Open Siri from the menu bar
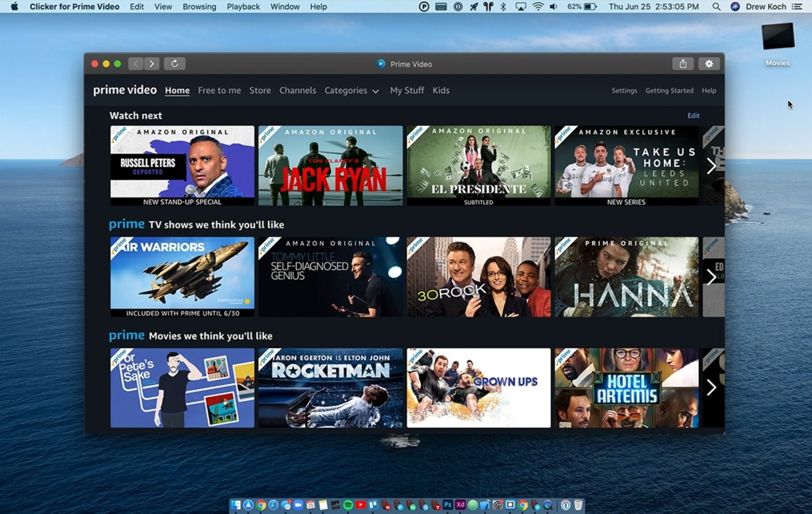The image size is (812, 514). click(x=735, y=6)
